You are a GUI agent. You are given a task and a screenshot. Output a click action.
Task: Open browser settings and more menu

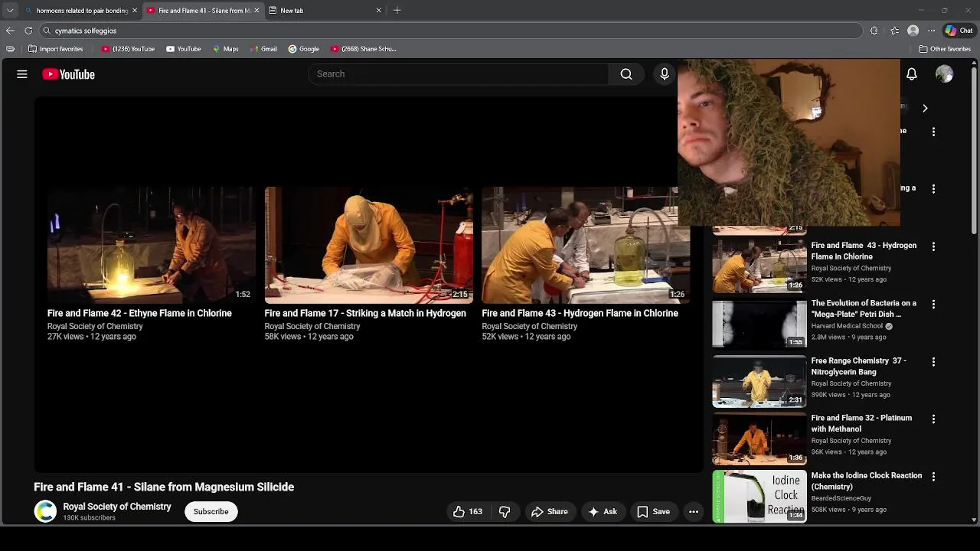coord(931,31)
